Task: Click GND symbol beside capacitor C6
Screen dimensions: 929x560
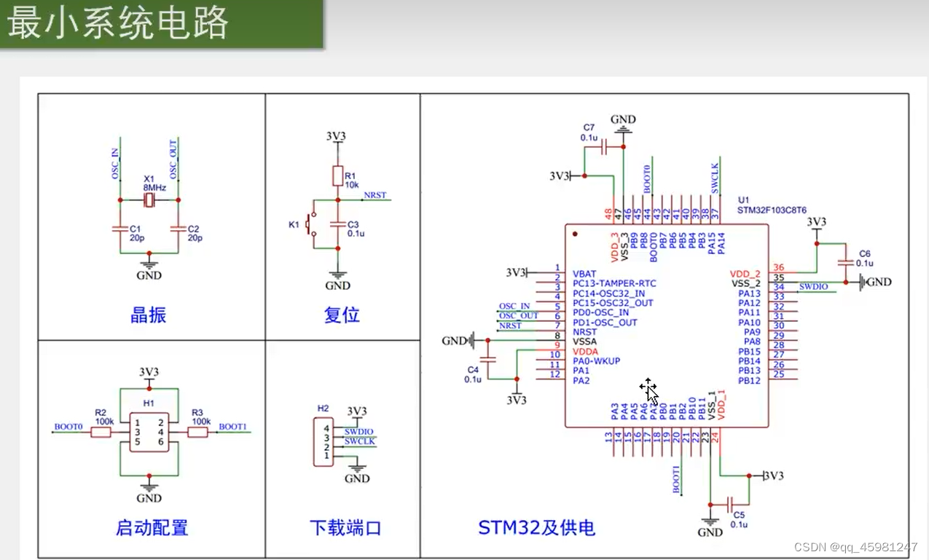Action: pos(875,282)
